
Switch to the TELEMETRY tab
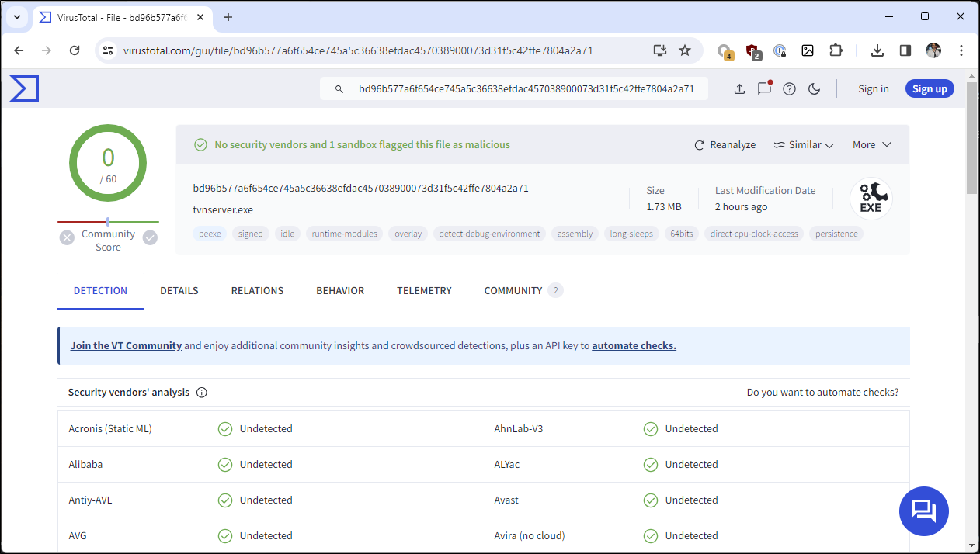pyautogui.click(x=424, y=291)
